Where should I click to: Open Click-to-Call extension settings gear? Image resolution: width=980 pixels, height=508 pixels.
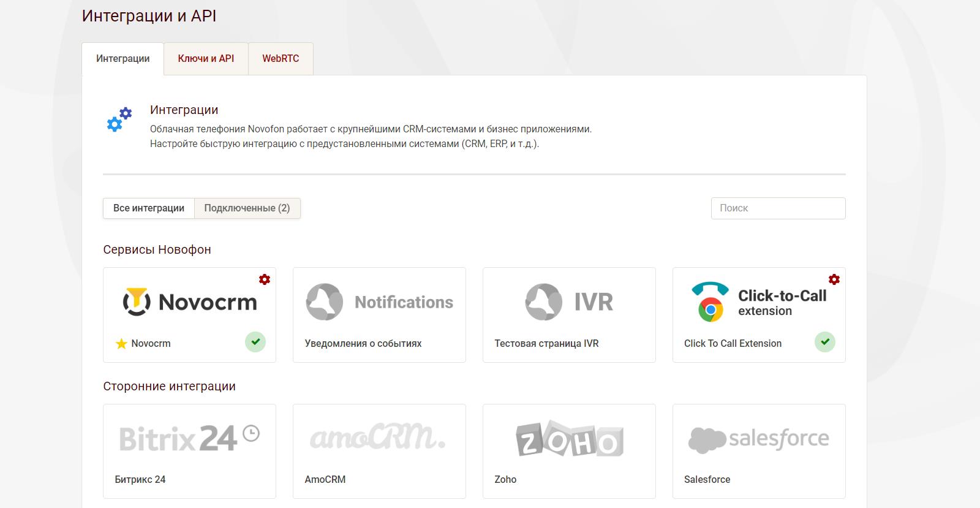(x=834, y=279)
